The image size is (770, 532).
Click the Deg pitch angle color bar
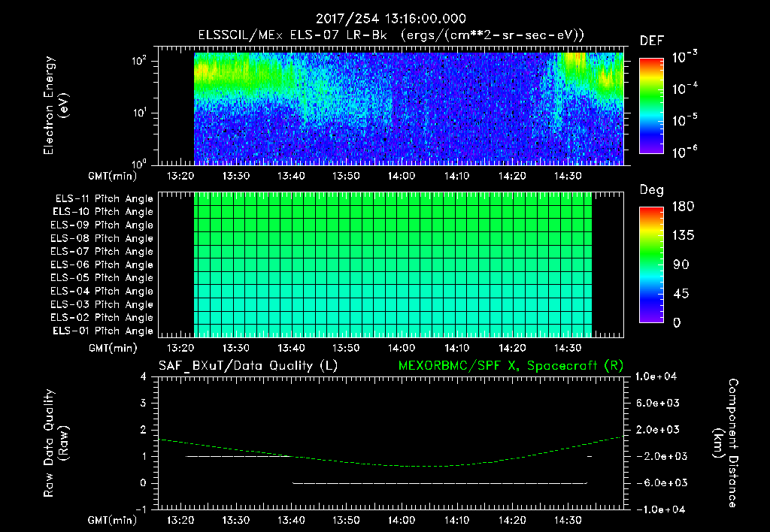click(x=651, y=264)
